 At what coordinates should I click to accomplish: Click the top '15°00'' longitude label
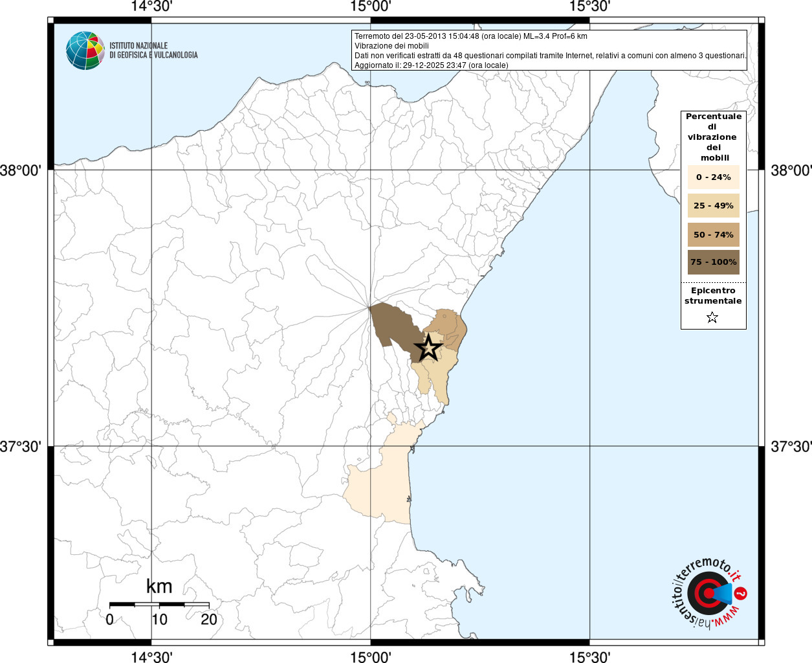371,6
